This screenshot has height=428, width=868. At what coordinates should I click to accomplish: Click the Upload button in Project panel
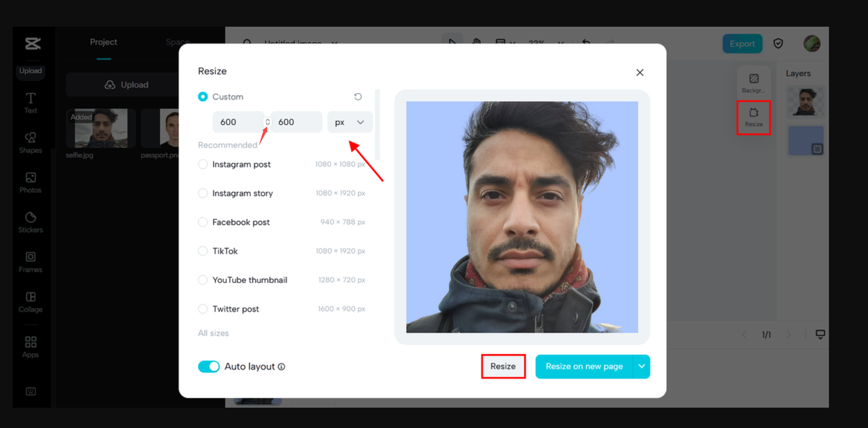point(126,85)
